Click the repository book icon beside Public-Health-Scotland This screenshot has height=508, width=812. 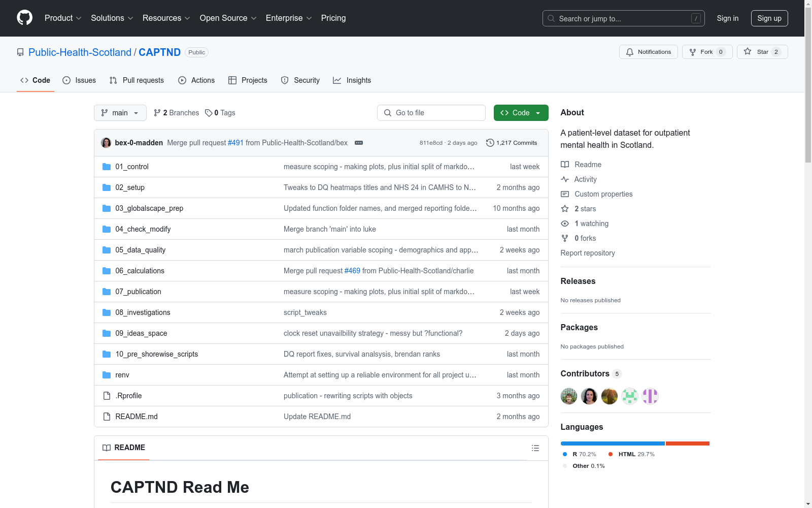coord(20,52)
